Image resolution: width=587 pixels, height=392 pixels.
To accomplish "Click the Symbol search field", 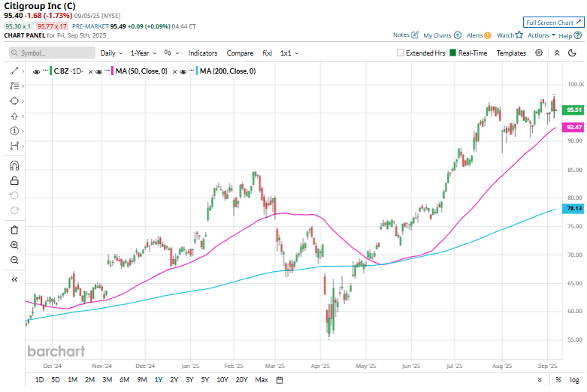I will 51,53.
